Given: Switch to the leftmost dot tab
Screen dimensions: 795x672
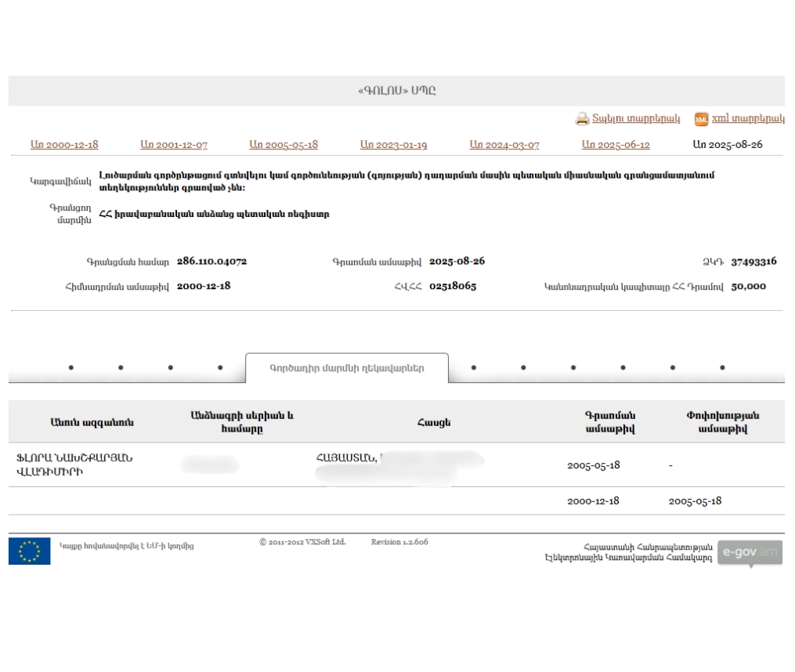Looking at the screenshot, I should click(x=71, y=367).
